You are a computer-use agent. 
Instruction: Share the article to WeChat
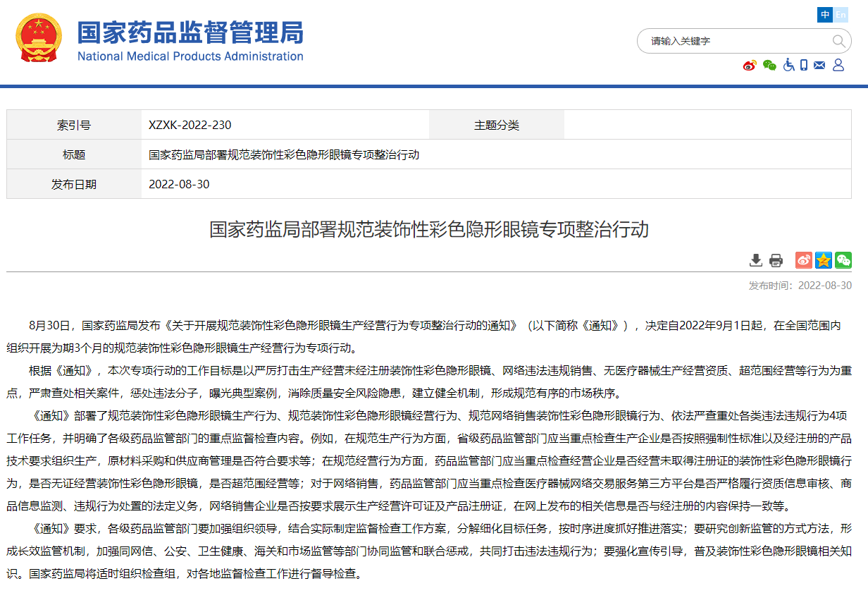843,260
